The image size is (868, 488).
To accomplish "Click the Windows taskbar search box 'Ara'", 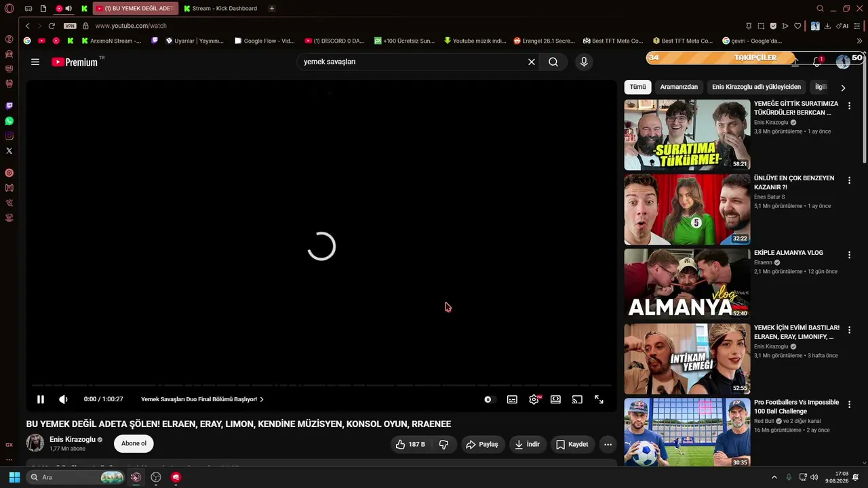I will [x=77, y=477].
